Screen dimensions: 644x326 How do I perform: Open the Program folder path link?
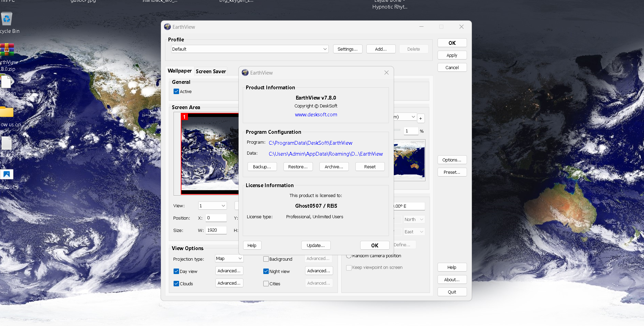coord(311,143)
